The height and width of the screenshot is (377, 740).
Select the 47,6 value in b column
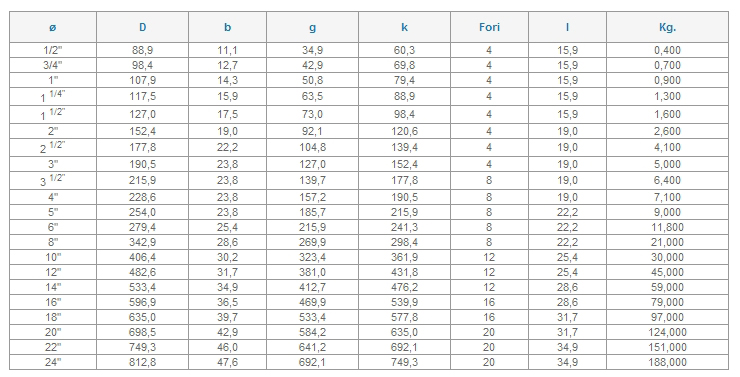[227, 362]
